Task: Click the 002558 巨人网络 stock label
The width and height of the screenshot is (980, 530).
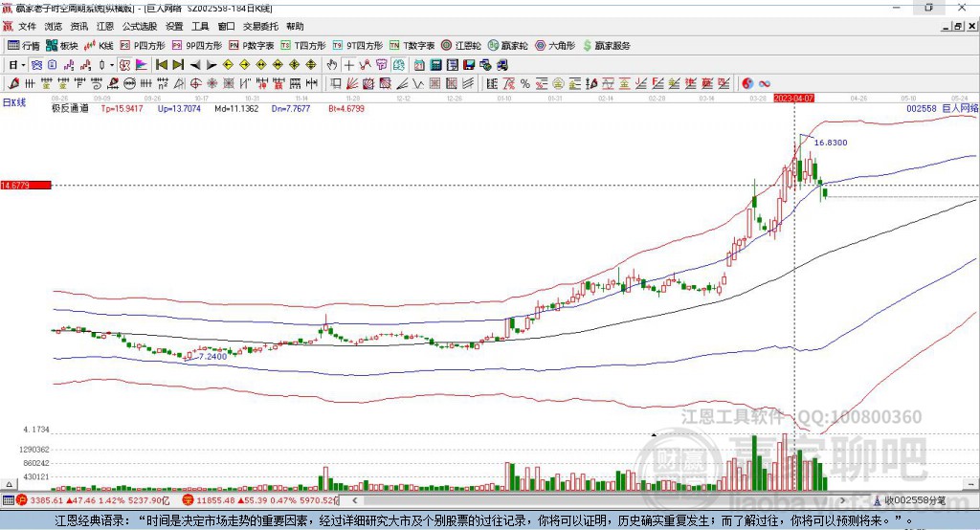Action: 943,108
